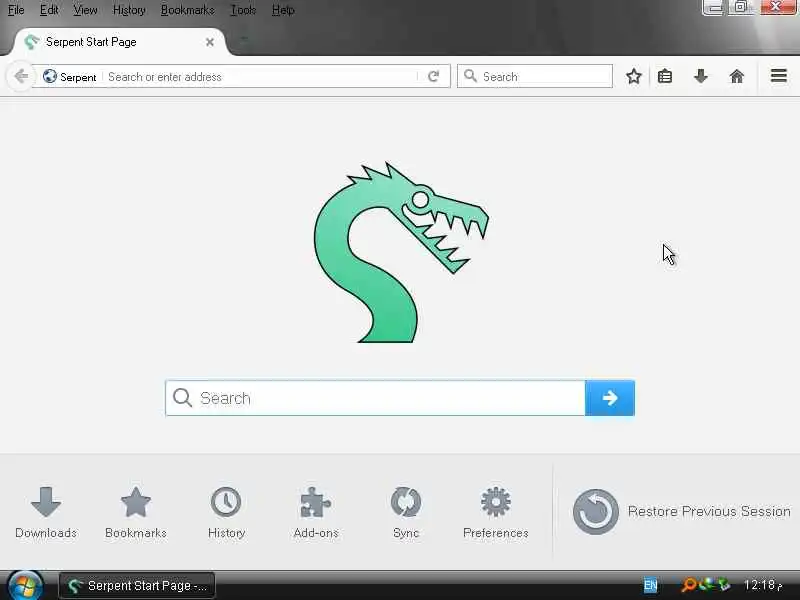Open a new tab with plus button
The height and width of the screenshot is (600, 800).
pyautogui.click(x=244, y=40)
